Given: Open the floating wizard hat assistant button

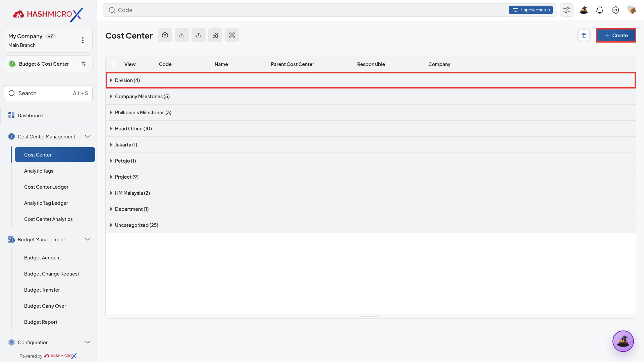Looking at the screenshot, I should 623,341.
